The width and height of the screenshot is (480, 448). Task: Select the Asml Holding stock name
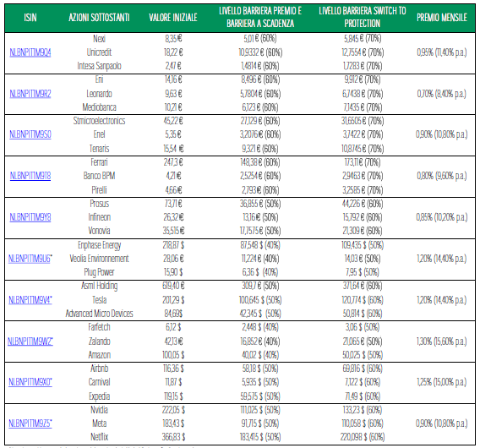click(x=99, y=286)
